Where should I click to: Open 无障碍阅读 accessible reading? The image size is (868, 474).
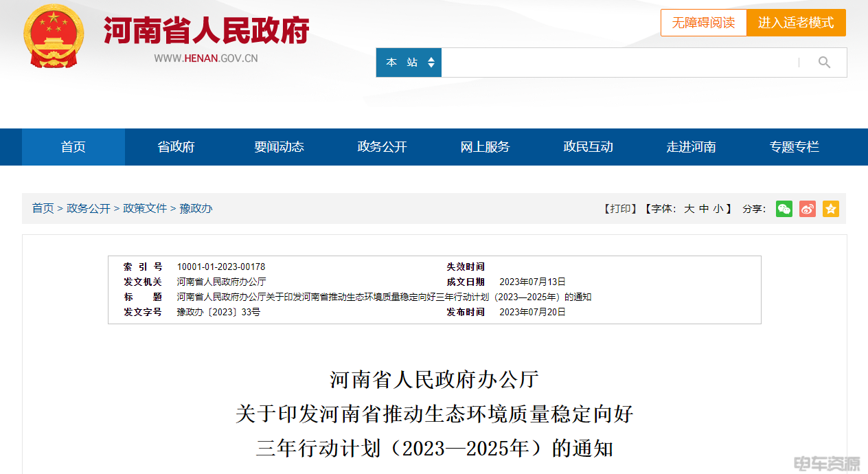point(703,23)
